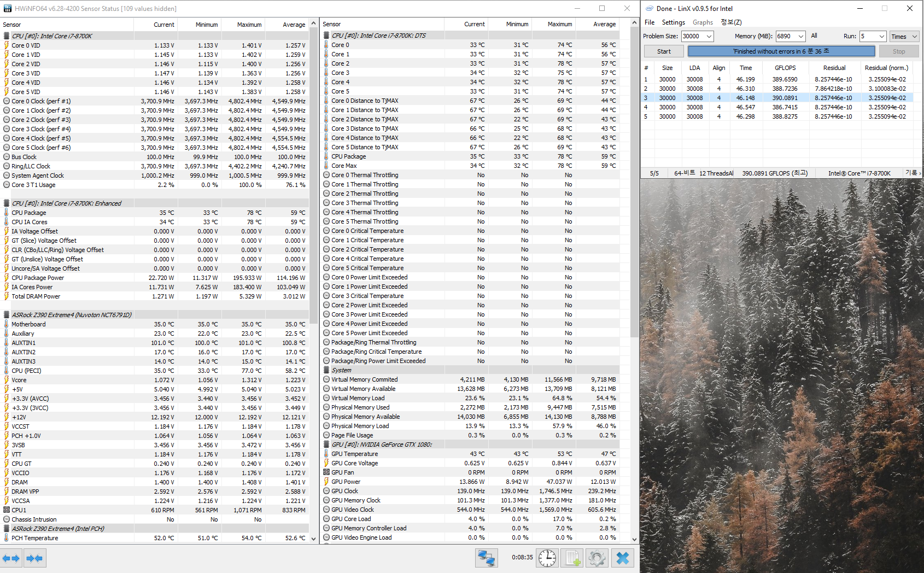Click the GFLOPS column header in LinX

[785, 68]
